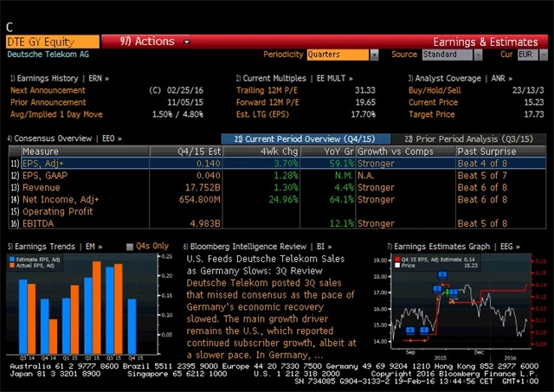Click the orange Q2 15 actual EPS bar
Image resolution: width=554 pixels, height=392 pixels.
[x=96, y=307]
